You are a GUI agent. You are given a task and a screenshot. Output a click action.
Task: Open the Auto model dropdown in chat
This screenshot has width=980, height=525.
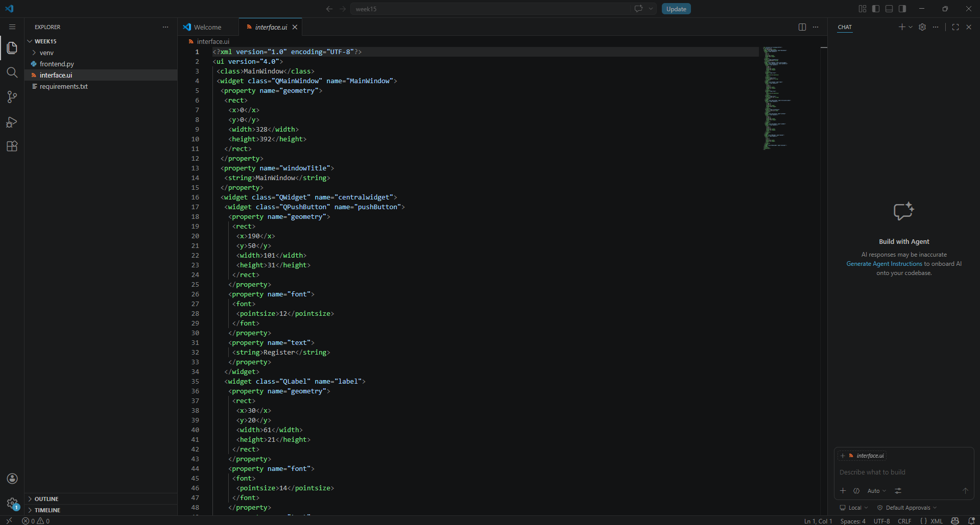point(877,491)
